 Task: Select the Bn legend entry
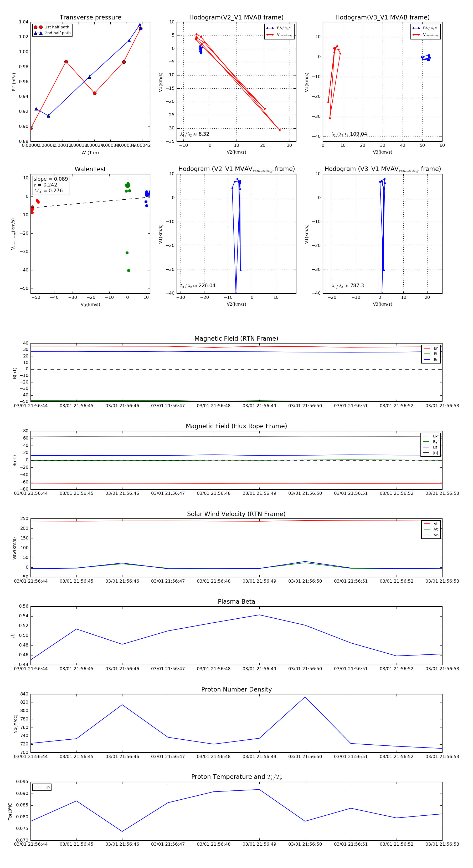[x=431, y=360]
